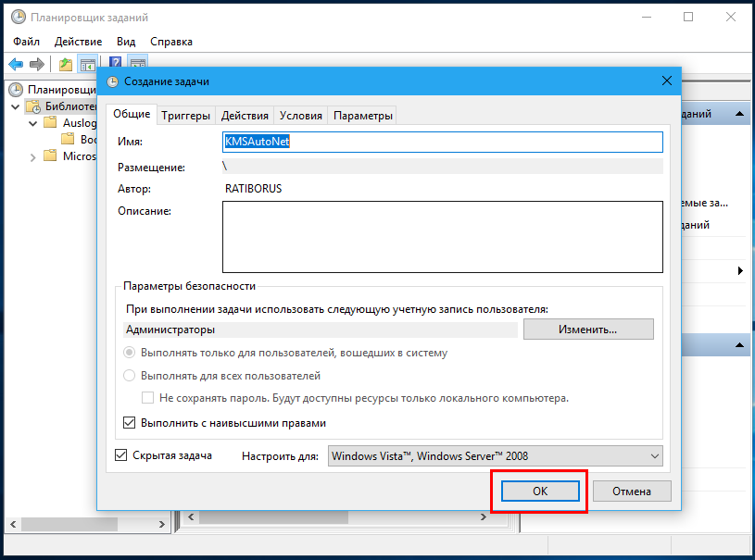Image resolution: width=755 pixels, height=560 pixels.
Task: Click the Планировщик заданий window title icon
Action: point(19,18)
